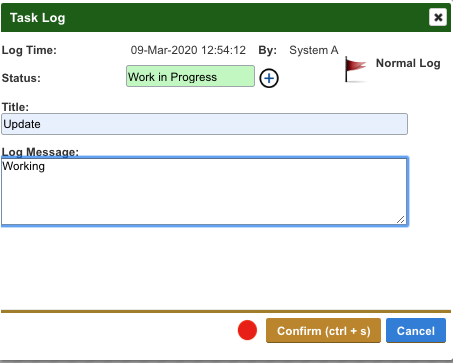
Task: Click the System A author name
Action: point(314,50)
